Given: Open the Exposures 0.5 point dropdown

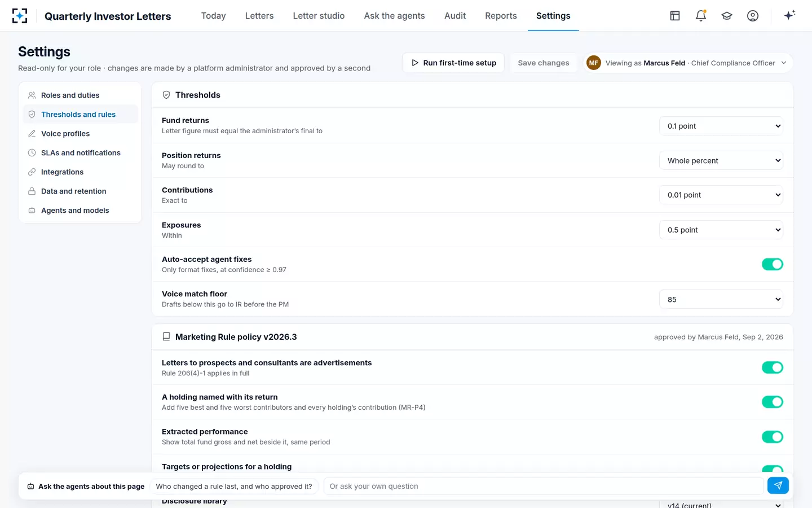Looking at the screenshot, I should pos(721,230).
